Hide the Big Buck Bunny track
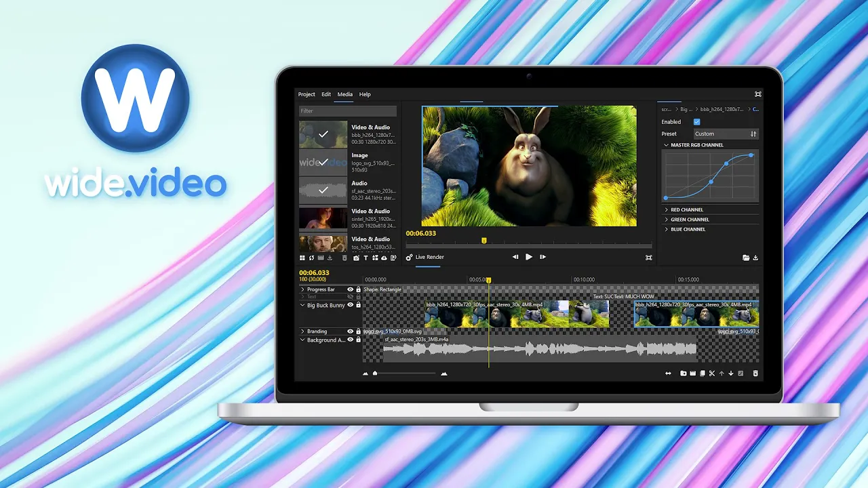The height and width of the screenshot is (488, 868). (351, 305)
